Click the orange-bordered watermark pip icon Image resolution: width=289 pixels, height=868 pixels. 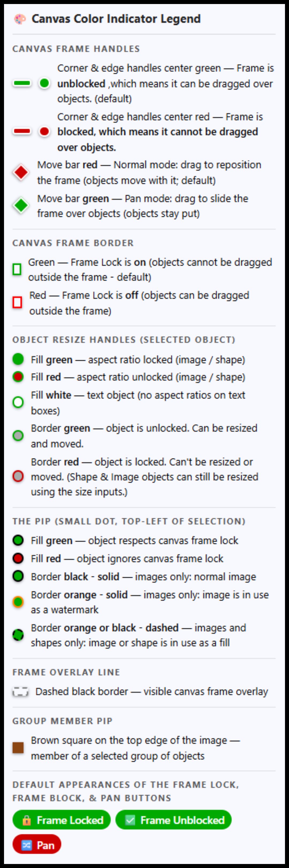tap(18, 601)
